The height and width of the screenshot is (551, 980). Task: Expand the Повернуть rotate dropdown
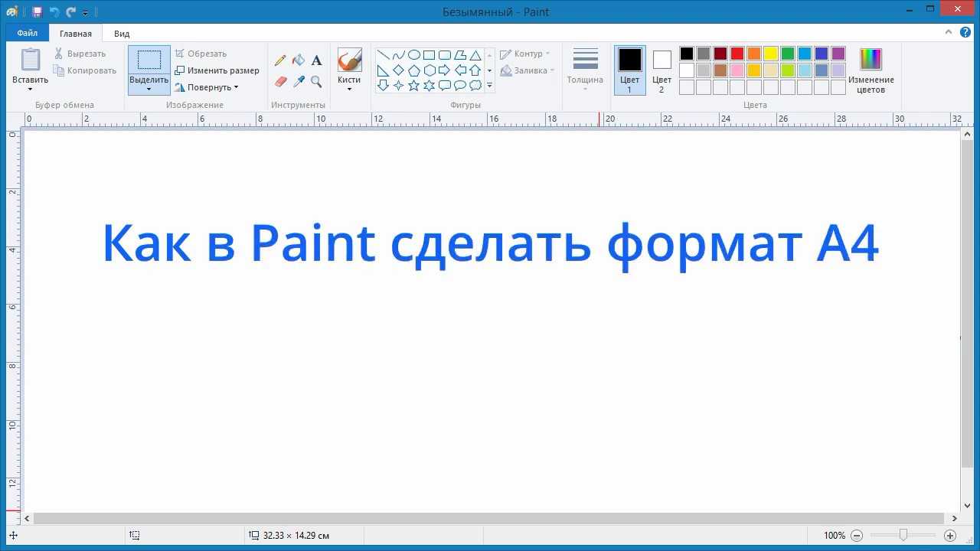click(x=207, y=87)
